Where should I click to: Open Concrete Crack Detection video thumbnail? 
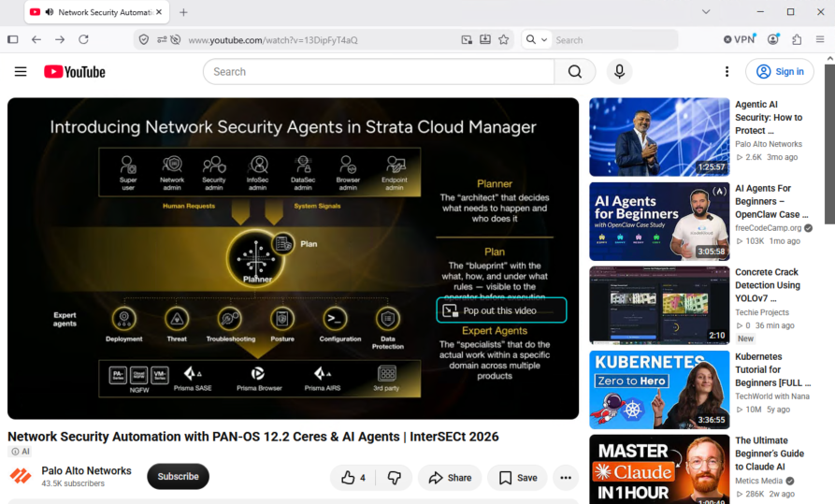[659, 305]
